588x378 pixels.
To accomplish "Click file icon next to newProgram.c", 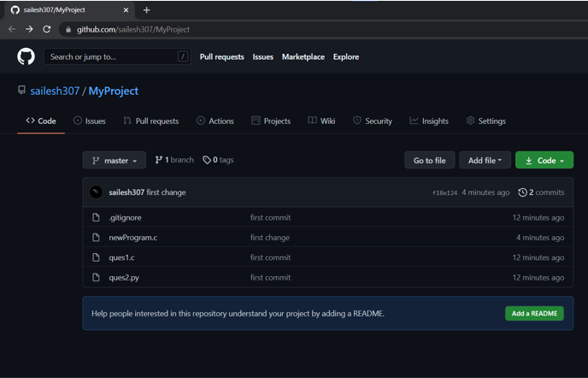I will click(x=96, y=237).
